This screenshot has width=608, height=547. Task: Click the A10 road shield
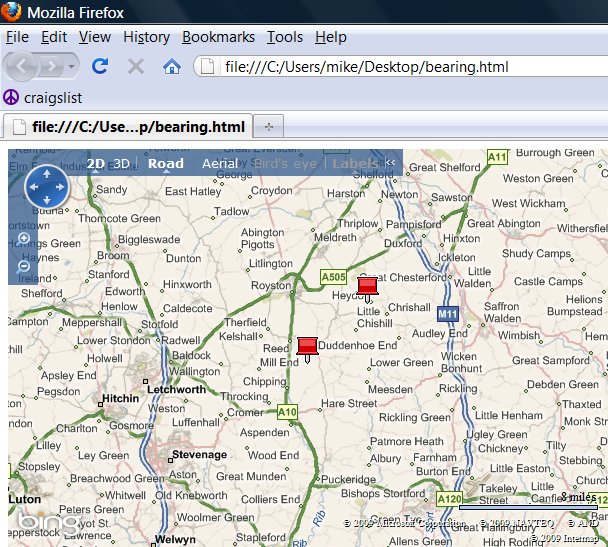tap(287, 412)
